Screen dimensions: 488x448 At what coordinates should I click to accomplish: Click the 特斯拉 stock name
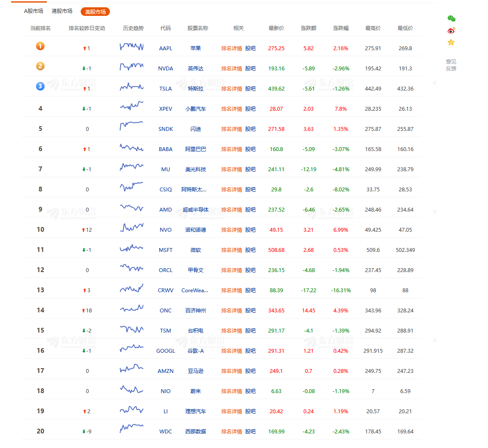(x=196, y=89)
